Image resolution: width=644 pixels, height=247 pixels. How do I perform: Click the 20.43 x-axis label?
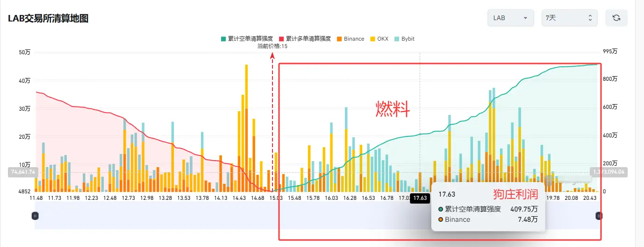[589, 198]
